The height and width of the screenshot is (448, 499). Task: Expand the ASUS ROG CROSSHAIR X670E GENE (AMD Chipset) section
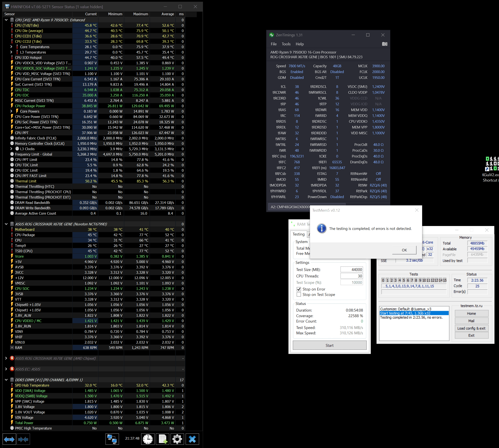pyautogui.click(x=6, y=358)
